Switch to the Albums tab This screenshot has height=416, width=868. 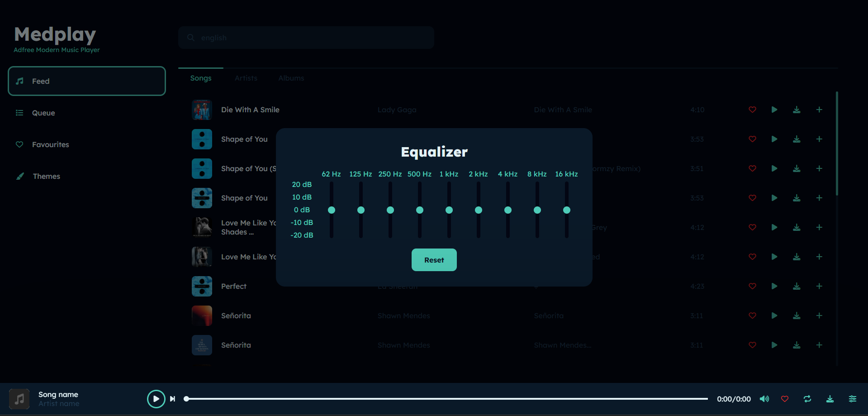click(x=291, y=78)
